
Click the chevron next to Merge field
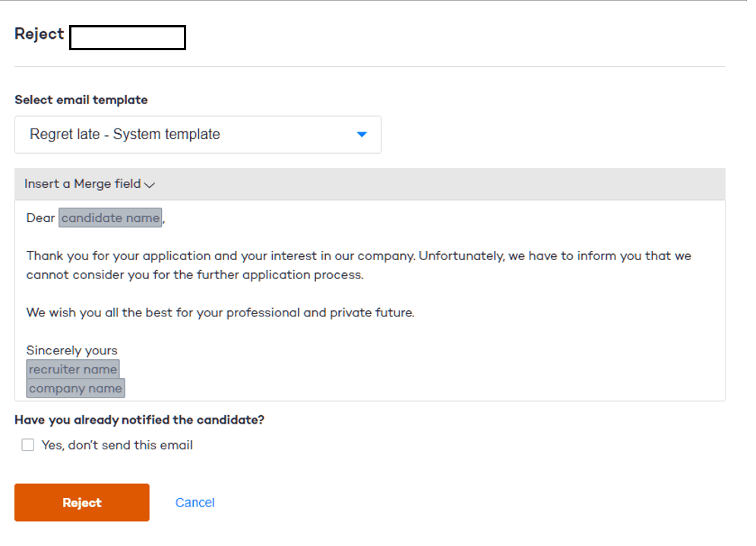click(x=150, y=185)
